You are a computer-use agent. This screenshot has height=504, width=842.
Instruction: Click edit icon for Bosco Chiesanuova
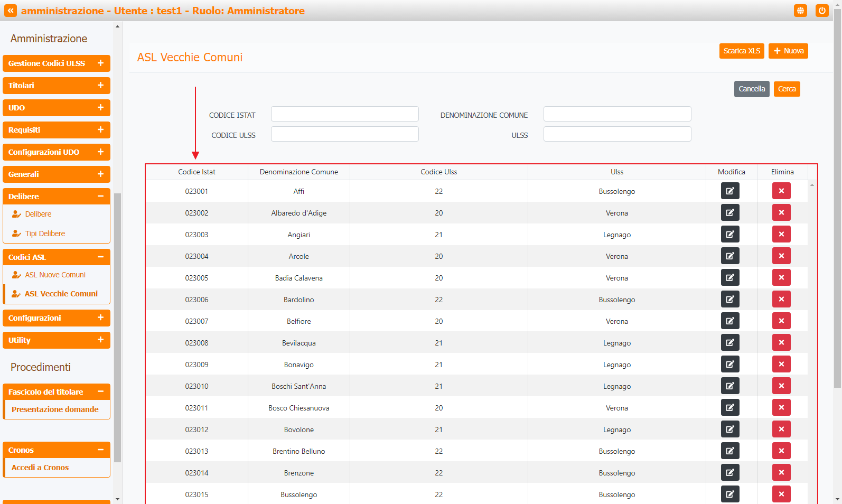pyautogui.click(x=729, y=407)
